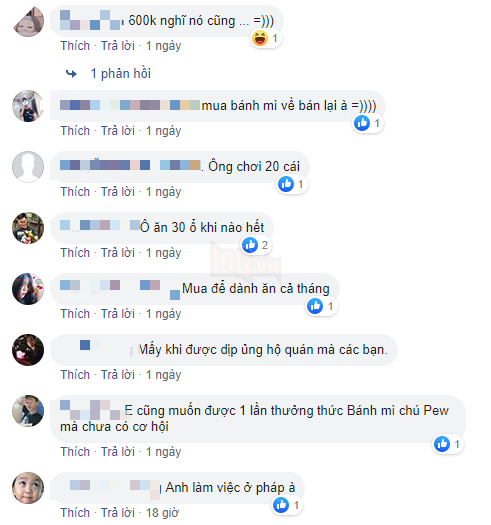Click like reaction icon on 'Ông chơi 20 cái' comment
The height and width of the screenshot is (525, 491).
(x=286, y=184)
